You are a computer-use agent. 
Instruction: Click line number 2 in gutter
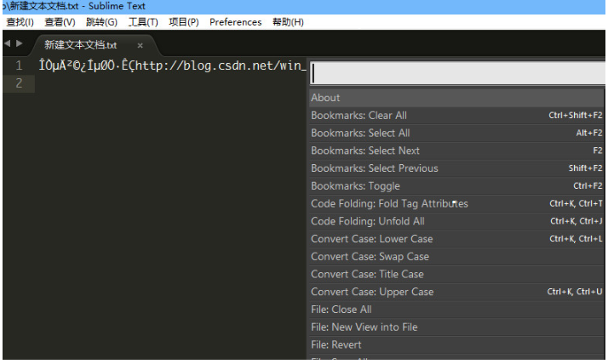tap(19, 82)
